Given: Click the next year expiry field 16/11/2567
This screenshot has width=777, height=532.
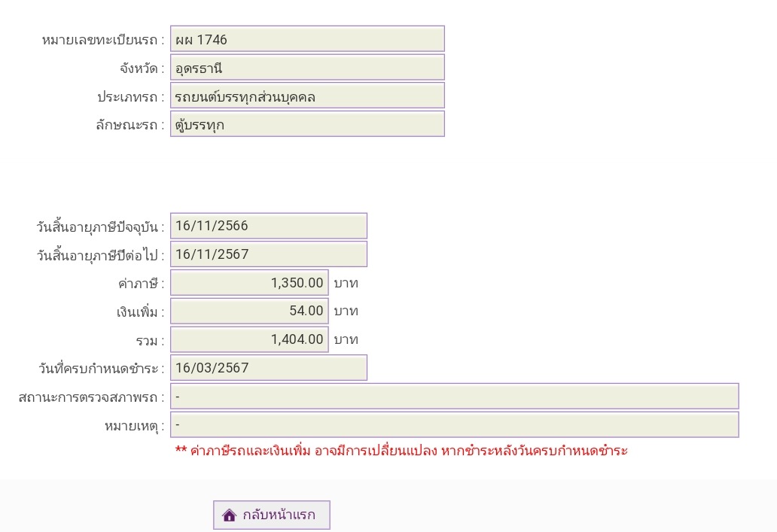Looking at the screenshot, I should [x=269, y=254].
